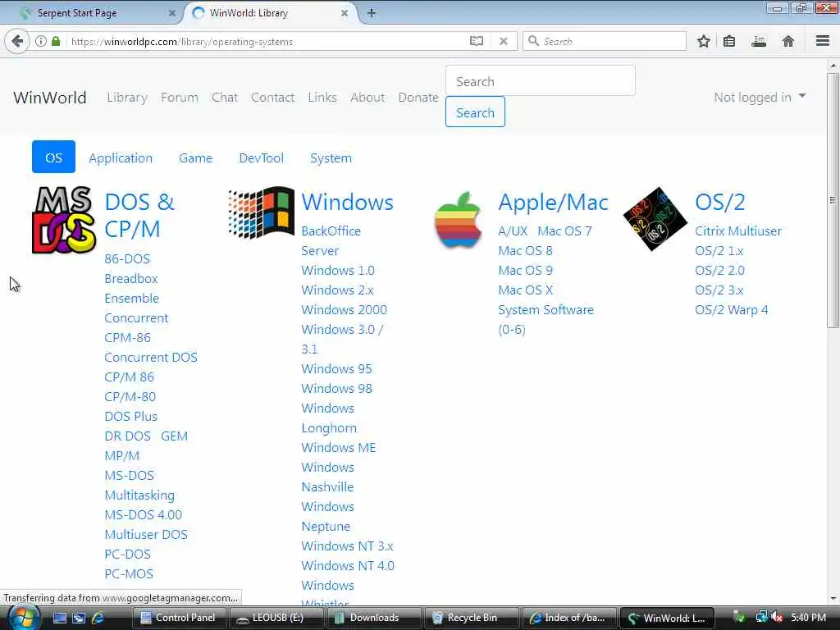Screen dimensions: 840x630
Task: Open the DevTool category tab
Action: pos(261,157)
